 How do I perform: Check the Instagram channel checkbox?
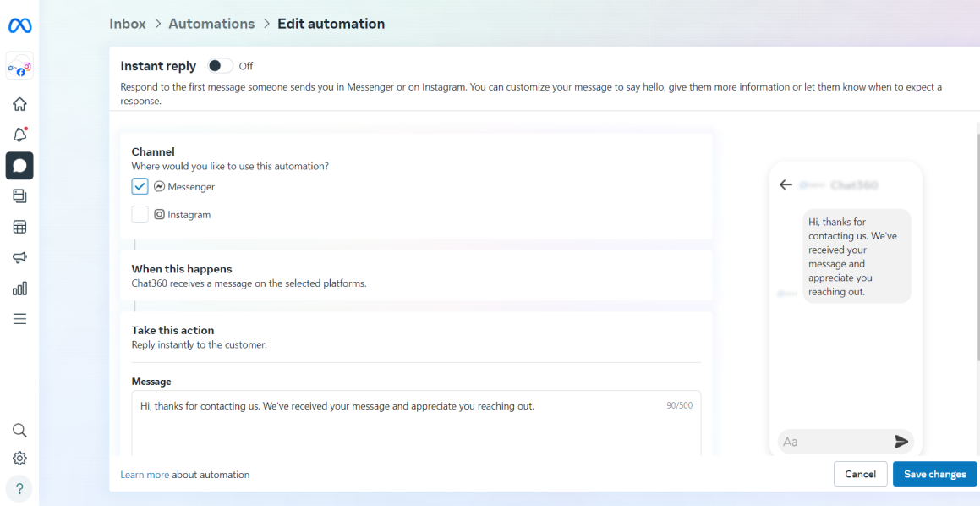(x=140, y=215)
